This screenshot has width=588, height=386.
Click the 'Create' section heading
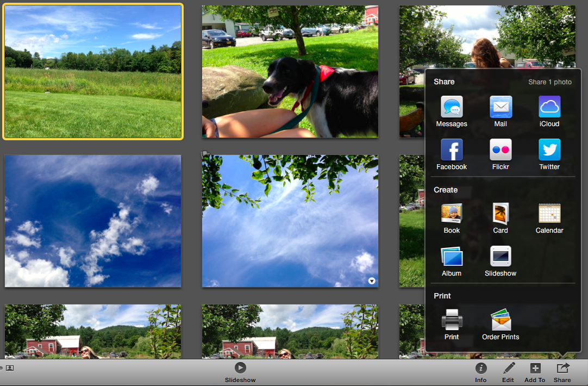pos(446,190)
